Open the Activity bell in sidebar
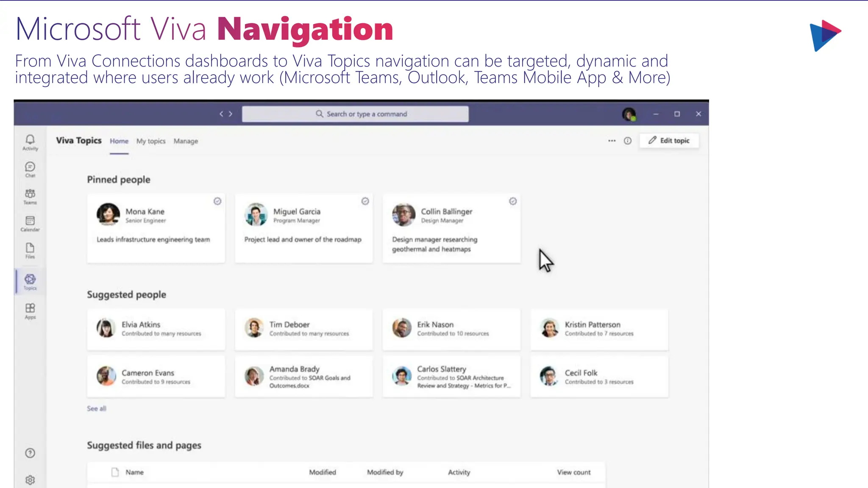The image size is (868, 488). tap(30, 142)
